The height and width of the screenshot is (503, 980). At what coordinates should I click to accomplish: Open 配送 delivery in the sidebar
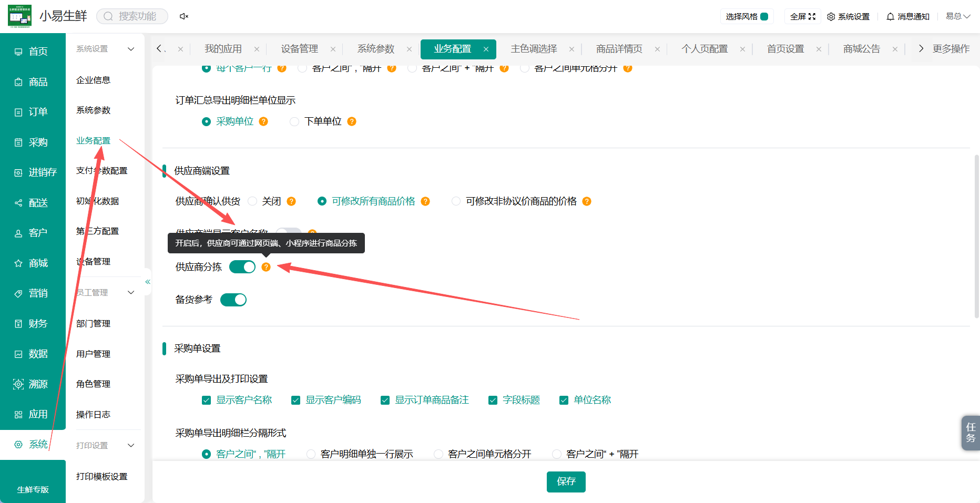[x=33, y=203]
